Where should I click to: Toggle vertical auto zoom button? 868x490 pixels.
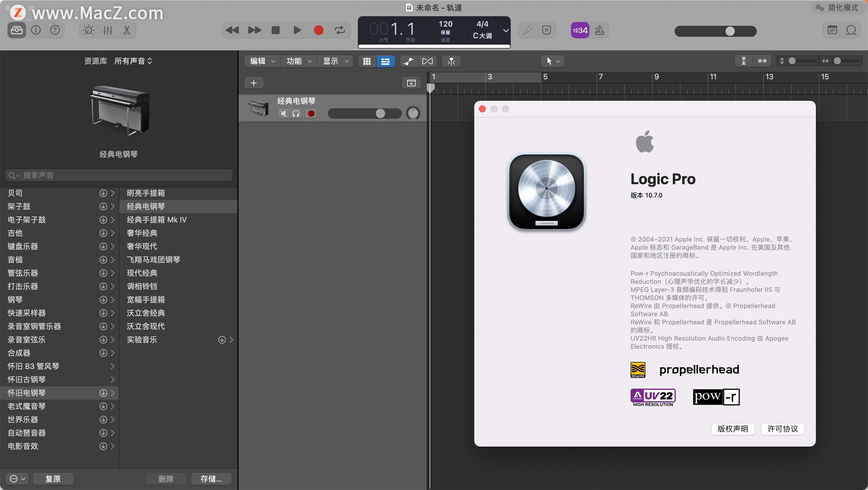pyautogui.click(x=744, y=61)
